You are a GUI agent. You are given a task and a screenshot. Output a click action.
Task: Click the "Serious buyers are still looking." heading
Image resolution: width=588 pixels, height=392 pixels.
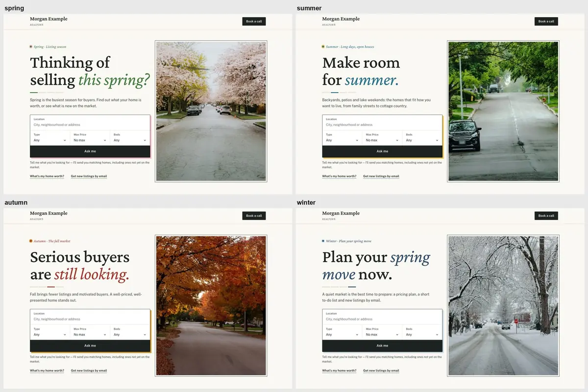coord(80,266)
